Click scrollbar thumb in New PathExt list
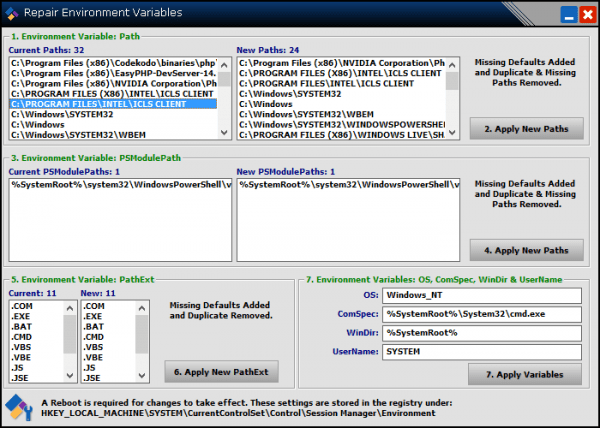Image resolution: width=600 pixels, height=428 pixels. 142,334
